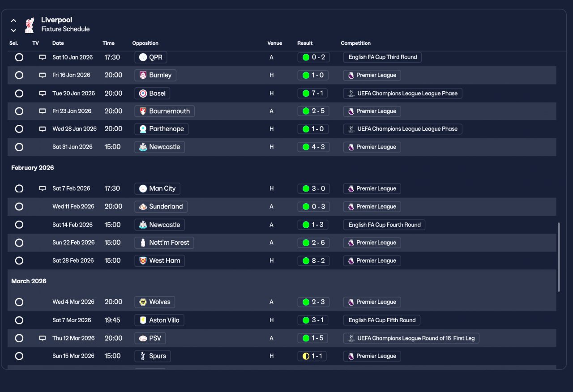Click the TV icon for the Man City match

click(43, 188)
